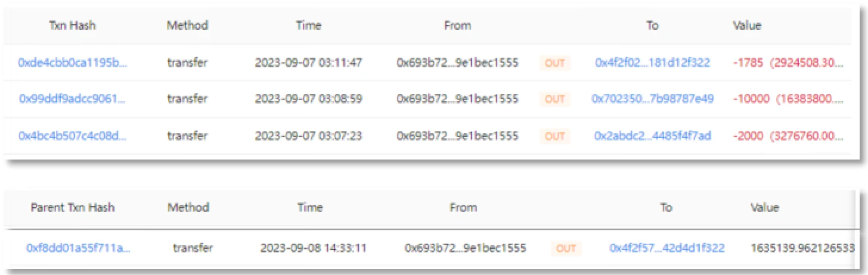Go to address 0x4f2f57...42d4d1f322
This screenshot has width=868, height=275.
(666, 248)
